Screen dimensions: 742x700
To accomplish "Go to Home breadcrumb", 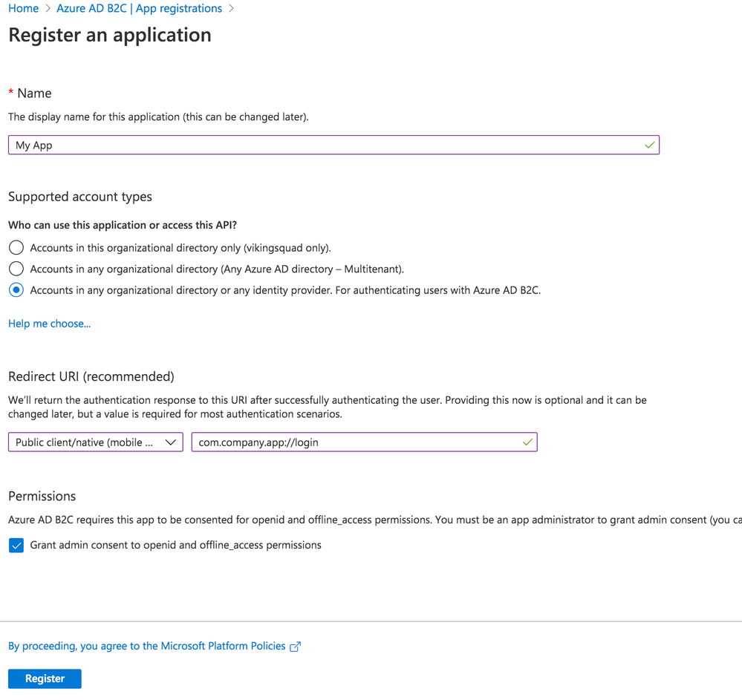I will (x=23, y=9).
